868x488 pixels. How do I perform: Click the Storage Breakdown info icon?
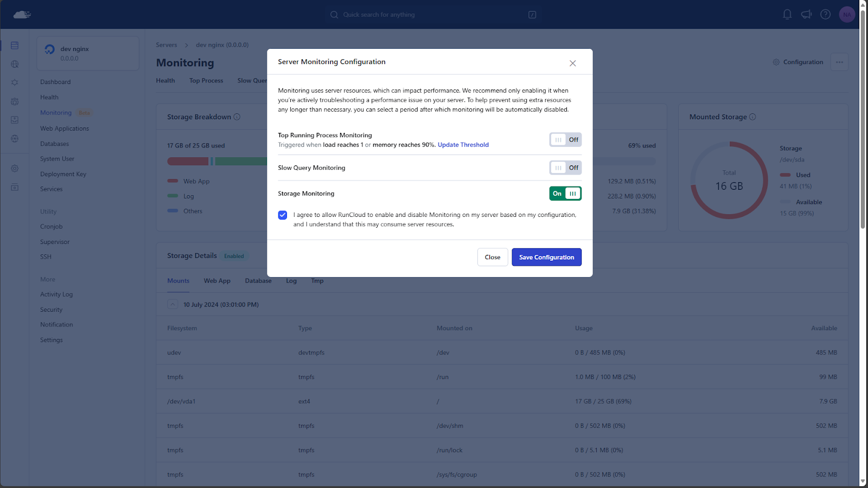[237, 117]
